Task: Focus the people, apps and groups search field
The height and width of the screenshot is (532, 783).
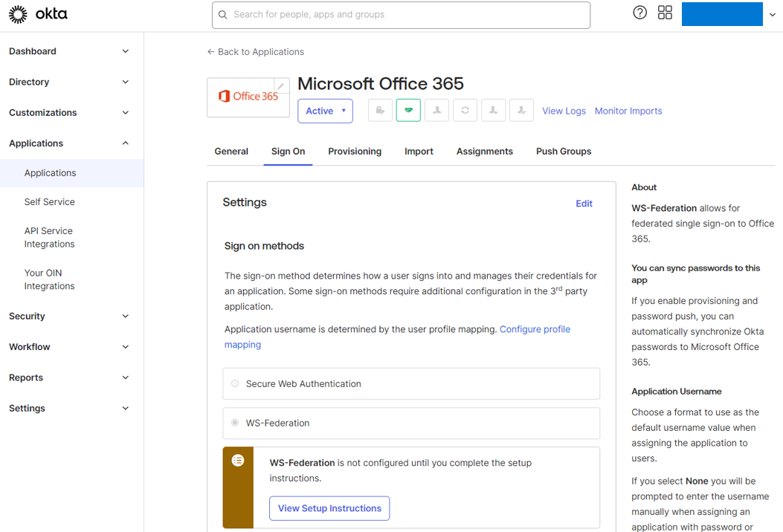Action: pos(401,15)
